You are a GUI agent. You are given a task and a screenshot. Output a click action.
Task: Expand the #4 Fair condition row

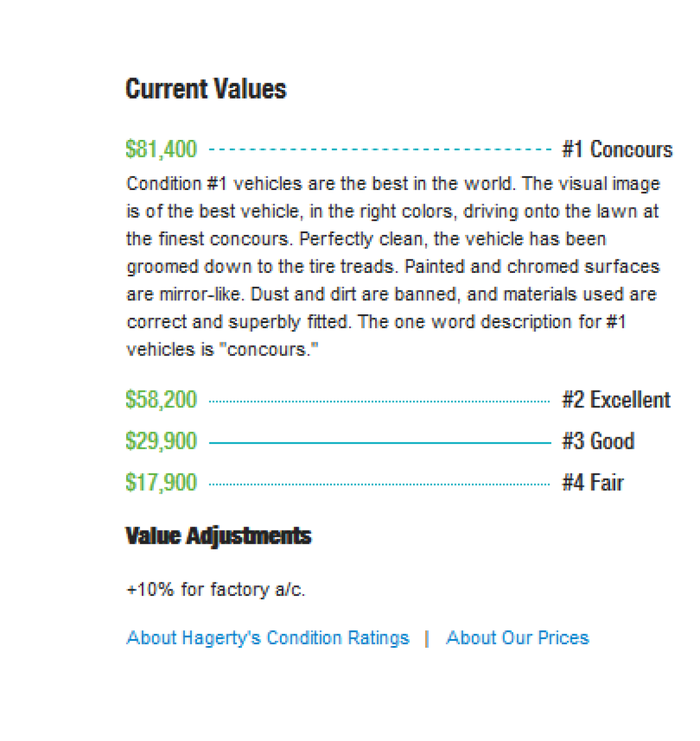593,483
